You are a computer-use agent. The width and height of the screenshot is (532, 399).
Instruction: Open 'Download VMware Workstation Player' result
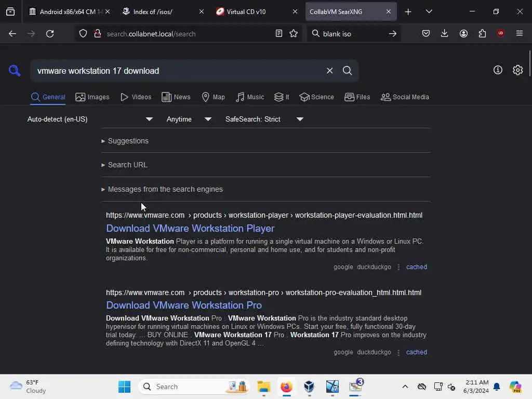pos(190,229)
